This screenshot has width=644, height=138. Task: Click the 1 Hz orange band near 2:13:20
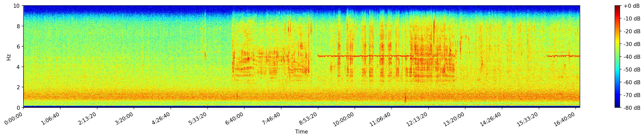click(97, 96)
